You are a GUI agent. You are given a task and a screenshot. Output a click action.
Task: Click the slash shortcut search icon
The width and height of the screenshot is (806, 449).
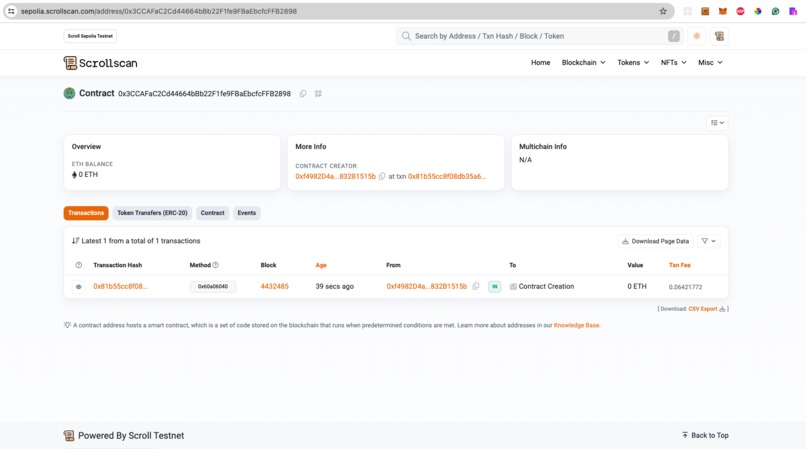674,36
